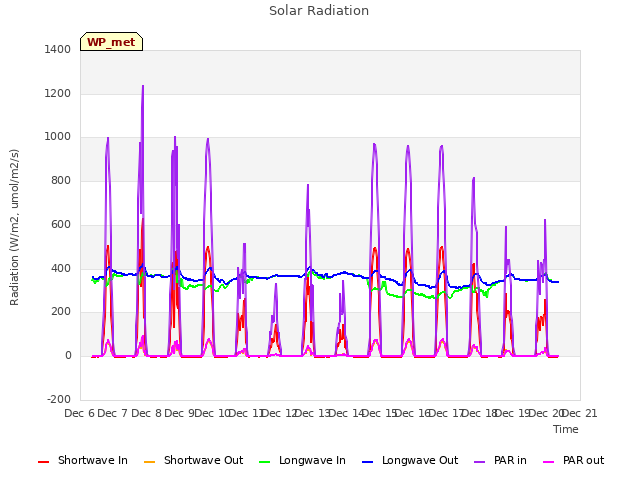The image size is (640, 480).
Task: Toggle the Longwave Out legend entry
Action: pos(410,460)
